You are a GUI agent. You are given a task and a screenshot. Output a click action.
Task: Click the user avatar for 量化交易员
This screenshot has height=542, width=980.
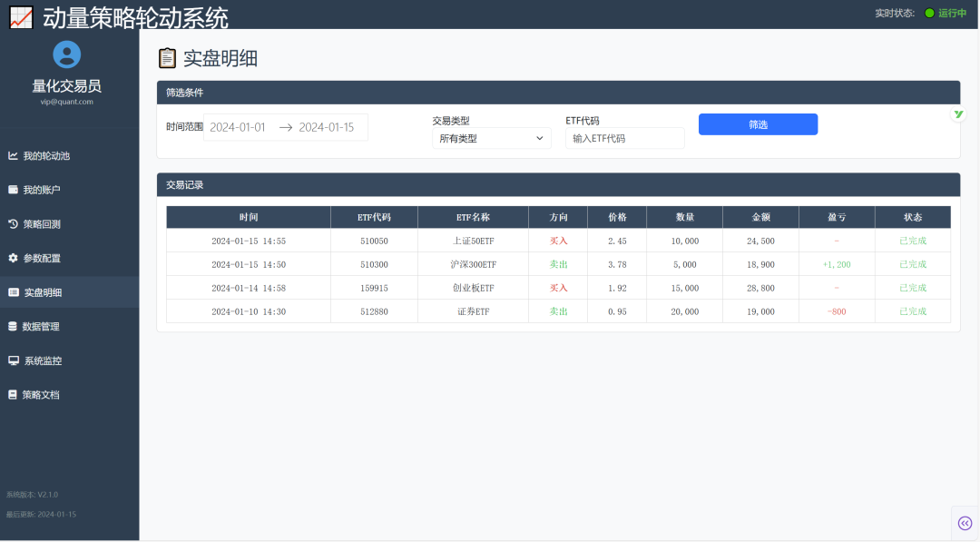[x=66, y=54]
